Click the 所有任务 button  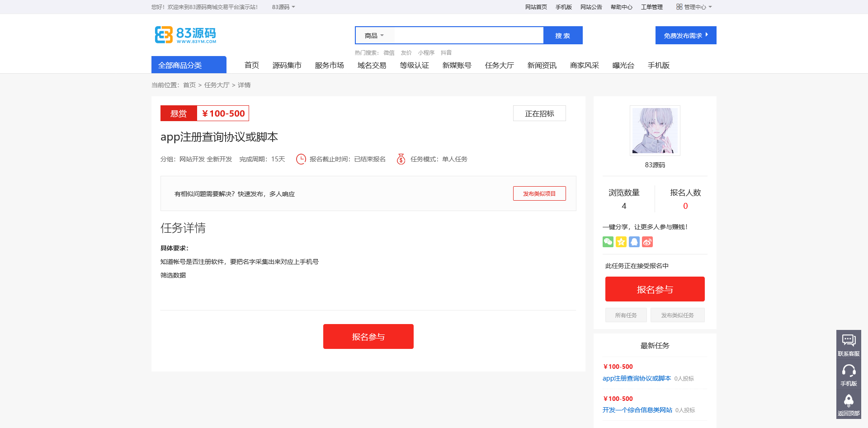[x=626, y=315]
